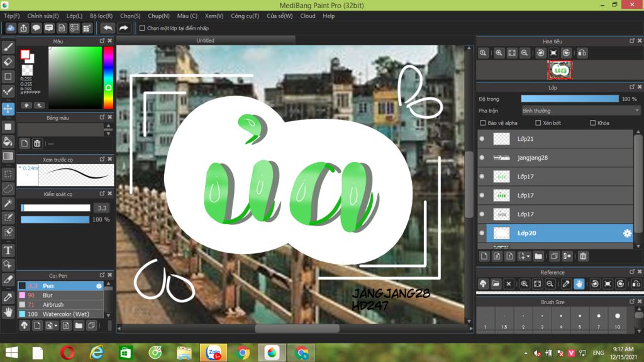Click the Redo arrow in toolbar

coord(123,28)
